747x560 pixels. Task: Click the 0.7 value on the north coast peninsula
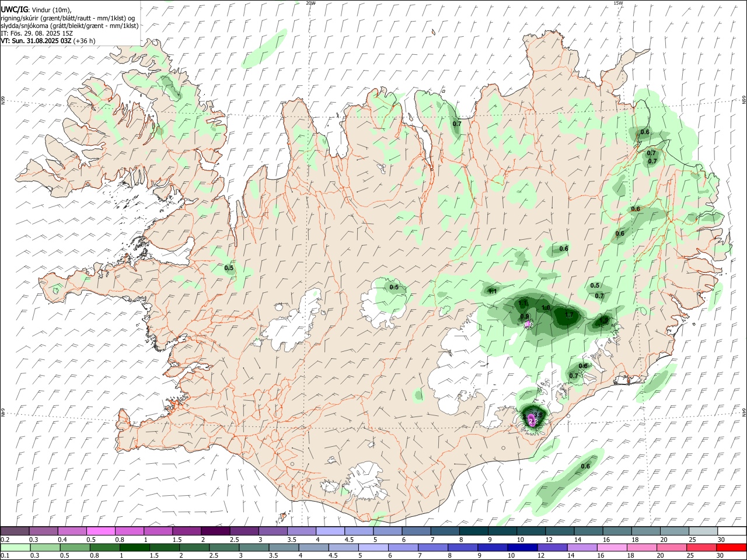point(457,124)
